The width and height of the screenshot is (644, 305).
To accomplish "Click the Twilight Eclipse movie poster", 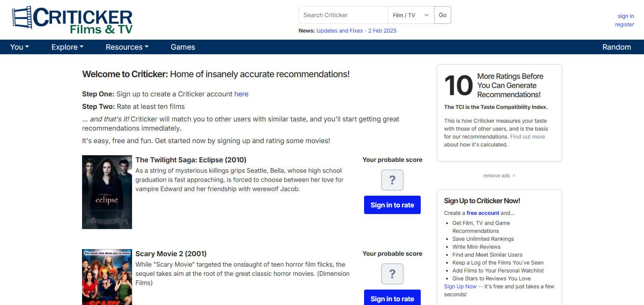I will [107, 192].
